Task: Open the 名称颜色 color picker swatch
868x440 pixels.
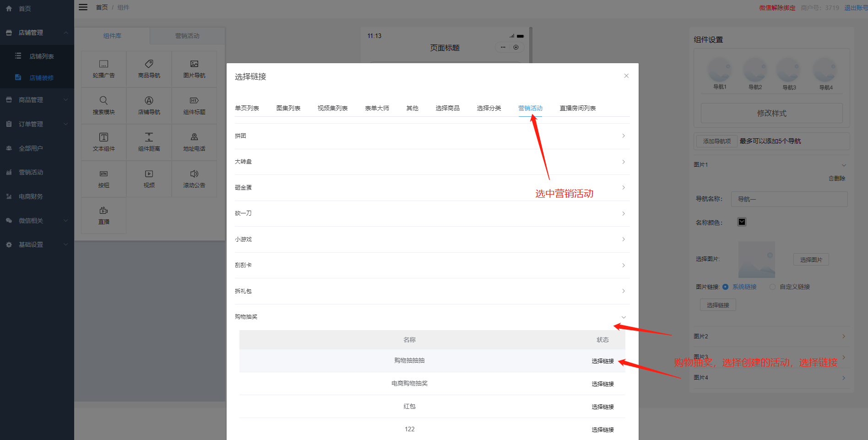Action: point(742,222)
